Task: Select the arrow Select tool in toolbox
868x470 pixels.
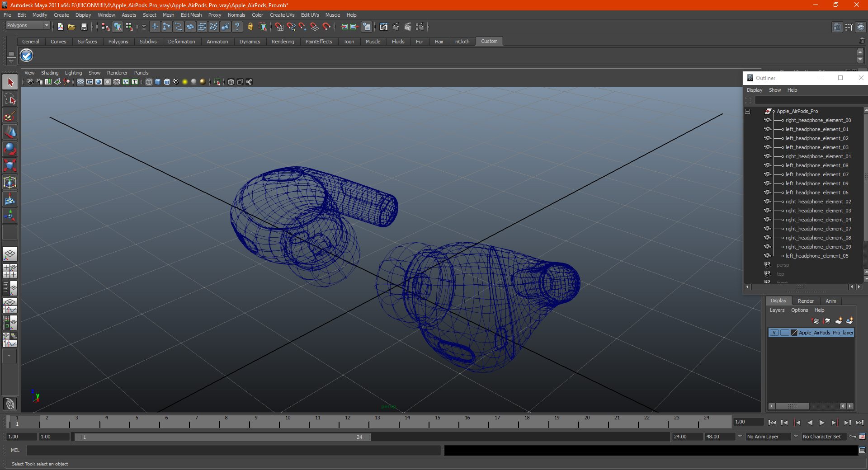Action: [10, 82]
